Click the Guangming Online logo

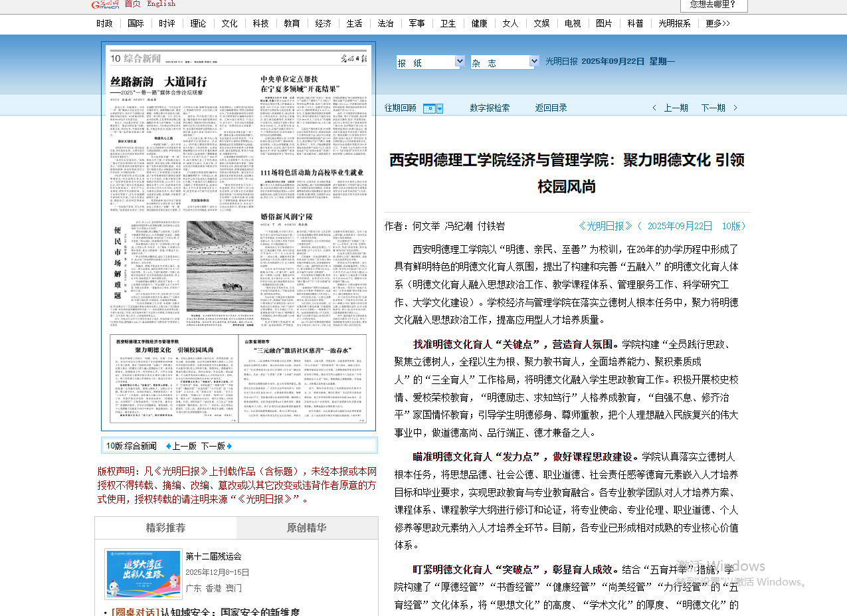[106, 5]
